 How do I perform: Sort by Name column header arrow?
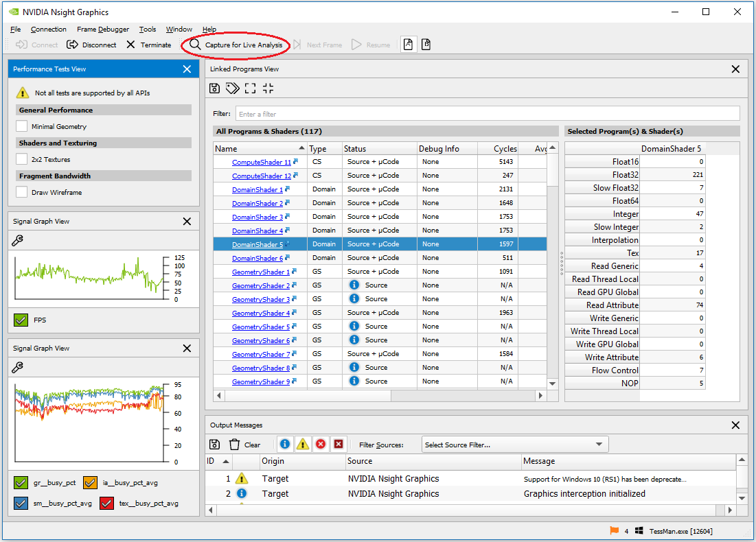point(302,148)
